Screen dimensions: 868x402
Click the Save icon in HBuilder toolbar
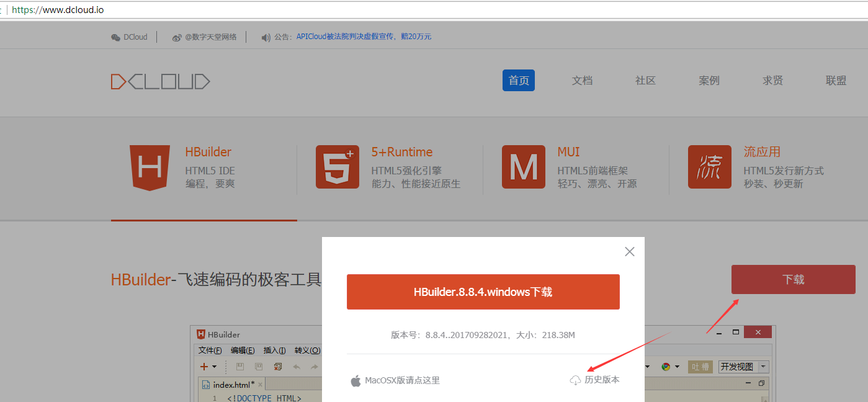tap(240, 367)
